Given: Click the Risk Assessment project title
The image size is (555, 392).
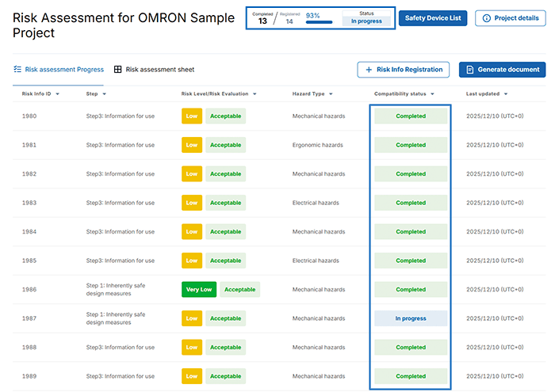Looking at the screenshot, I should click(124, 25).
